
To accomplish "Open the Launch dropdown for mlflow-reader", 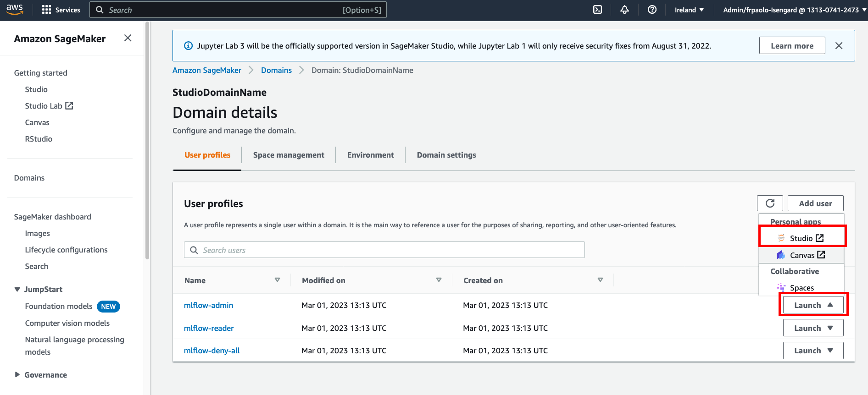I will click(813, 328).
